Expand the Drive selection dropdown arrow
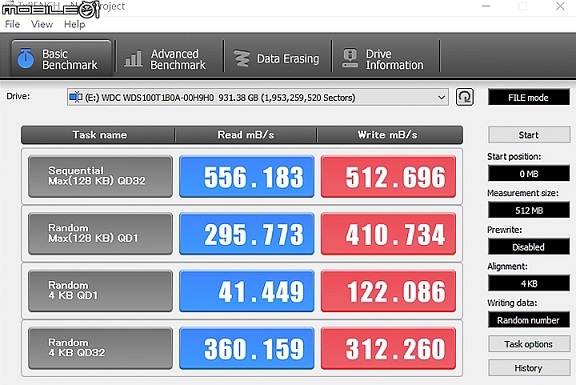The height and width of the screenshot is (385, 576). pyautogui.click(x=441, y=98)
